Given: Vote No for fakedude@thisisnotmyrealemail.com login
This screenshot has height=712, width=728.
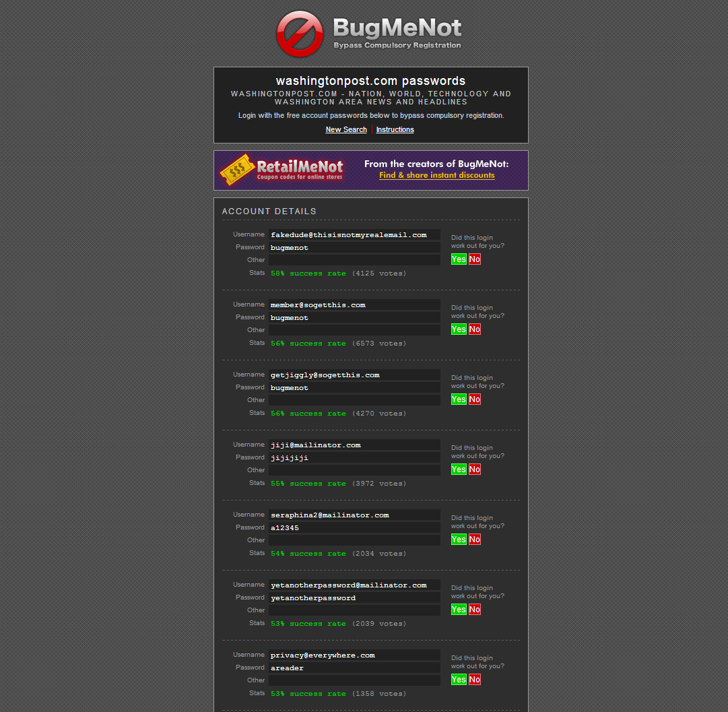Looking at the screenshot, I should coord(475,259).
